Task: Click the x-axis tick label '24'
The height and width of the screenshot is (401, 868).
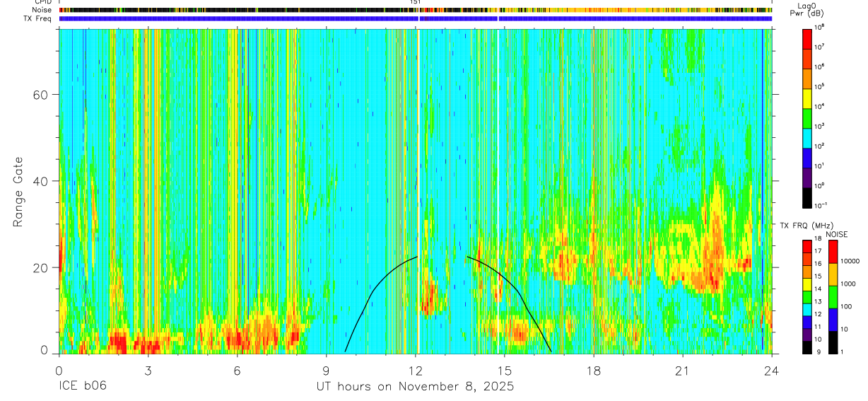Action: pos(772,371)
